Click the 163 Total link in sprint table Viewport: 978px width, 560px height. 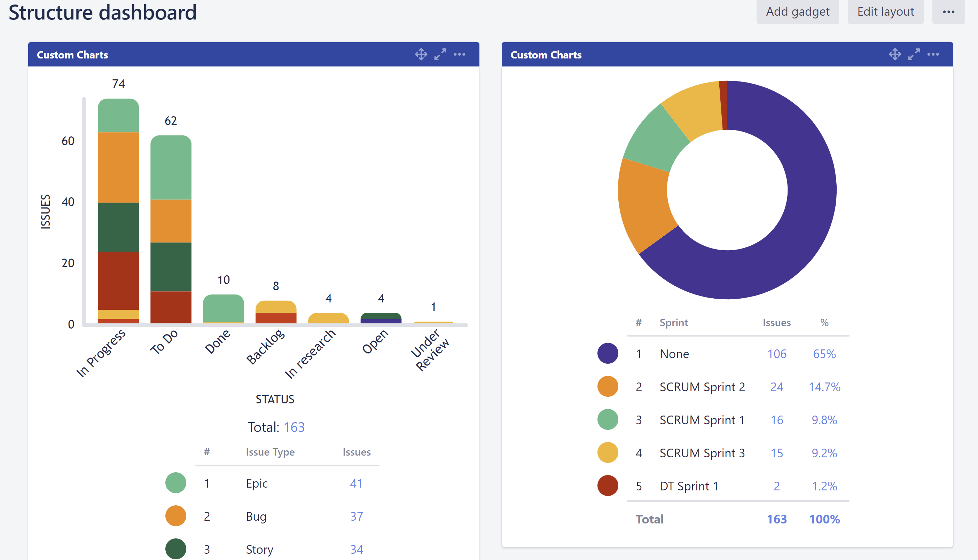[777, 519]
